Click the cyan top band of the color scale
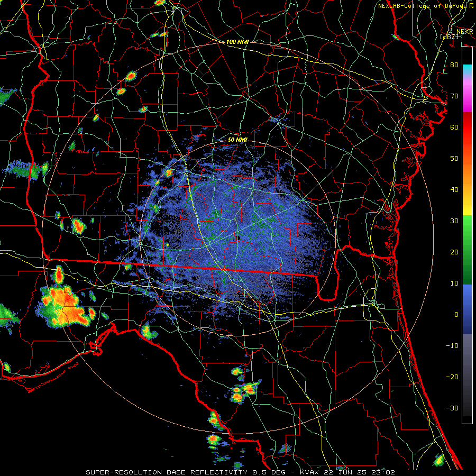The image size is (476, 476). tap(467, 69)
